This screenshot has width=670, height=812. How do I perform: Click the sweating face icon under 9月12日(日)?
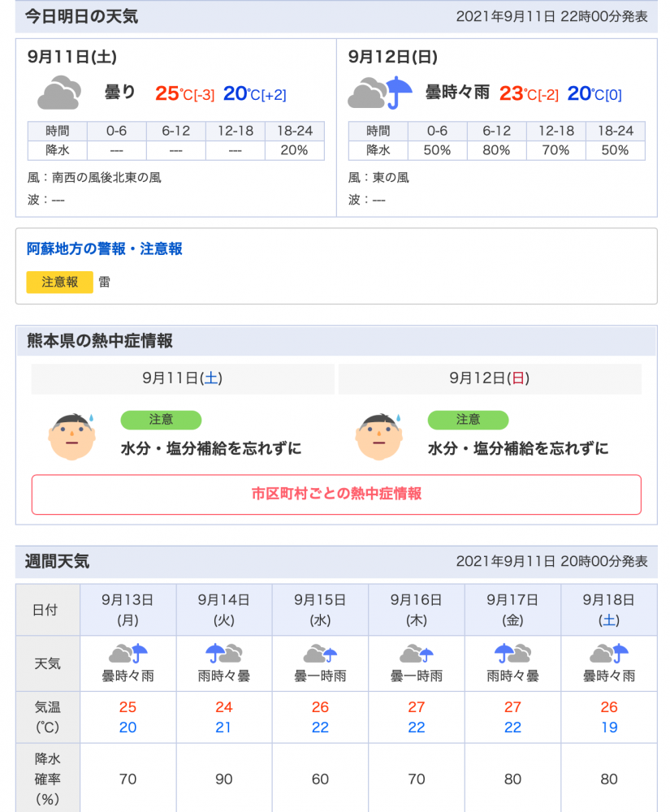coord(379,436)
